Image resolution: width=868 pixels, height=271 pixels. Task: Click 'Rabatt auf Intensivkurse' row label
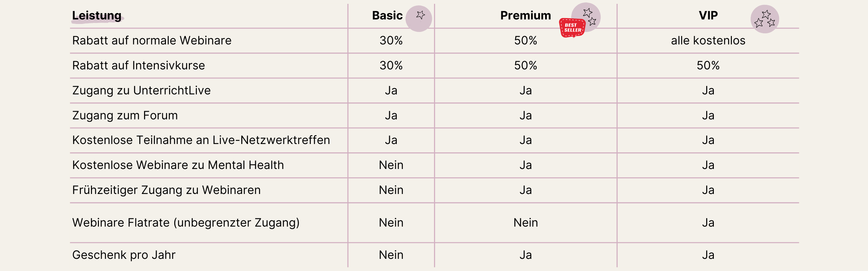click(x=139, y=66)
